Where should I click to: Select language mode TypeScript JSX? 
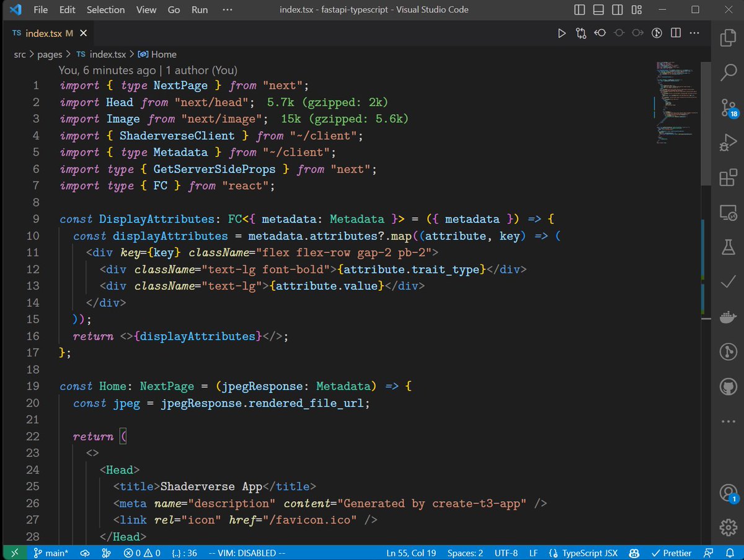point(584,553)
